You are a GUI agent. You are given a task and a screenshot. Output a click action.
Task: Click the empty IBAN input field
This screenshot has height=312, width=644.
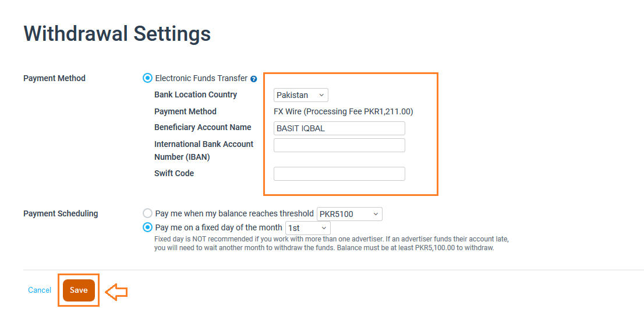pos(339,145)
